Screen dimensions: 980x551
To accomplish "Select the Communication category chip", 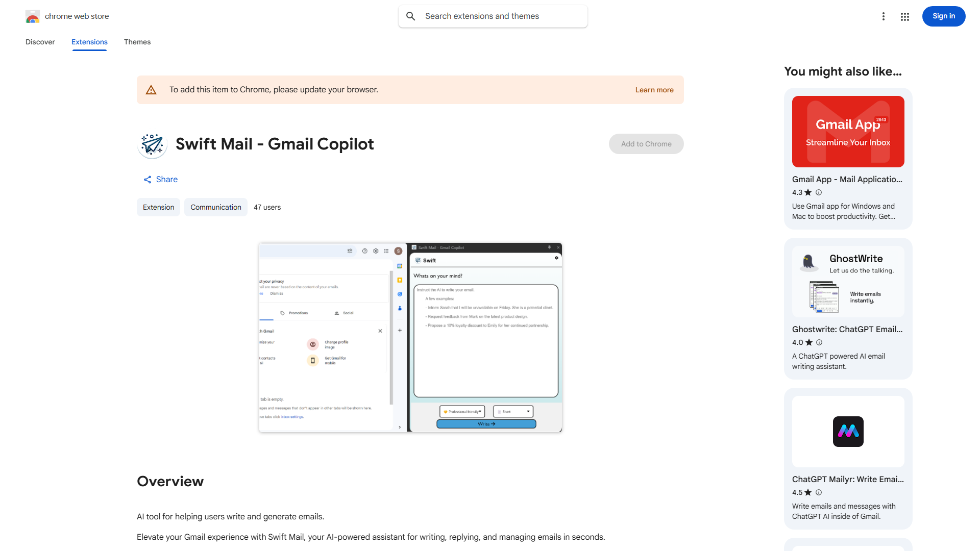I will tap(215, 207).
